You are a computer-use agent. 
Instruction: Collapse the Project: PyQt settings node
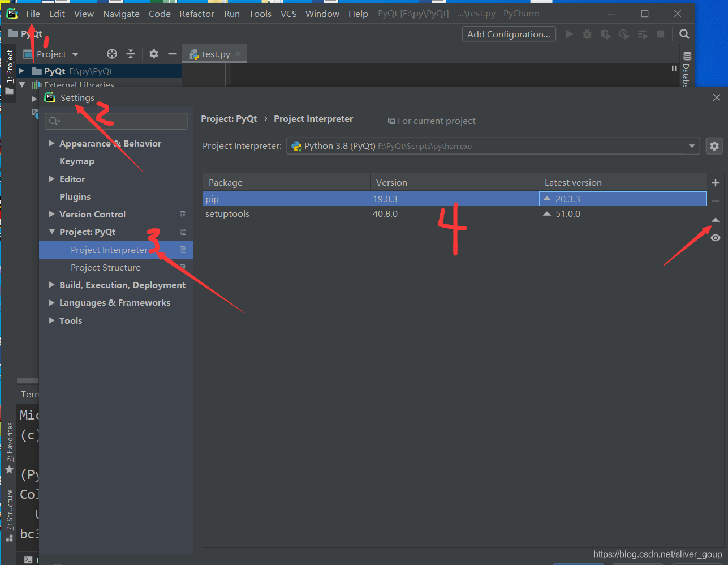(x=51, y=232)
